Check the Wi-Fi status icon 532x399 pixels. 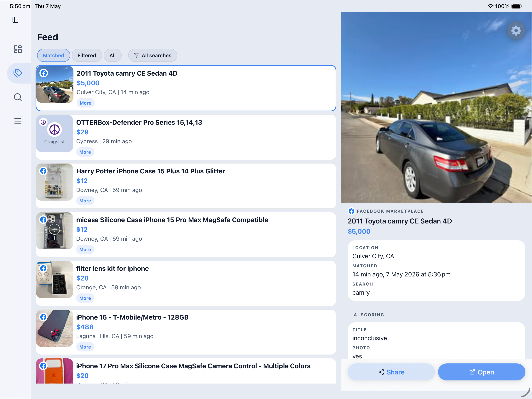(x=490, y=6)
